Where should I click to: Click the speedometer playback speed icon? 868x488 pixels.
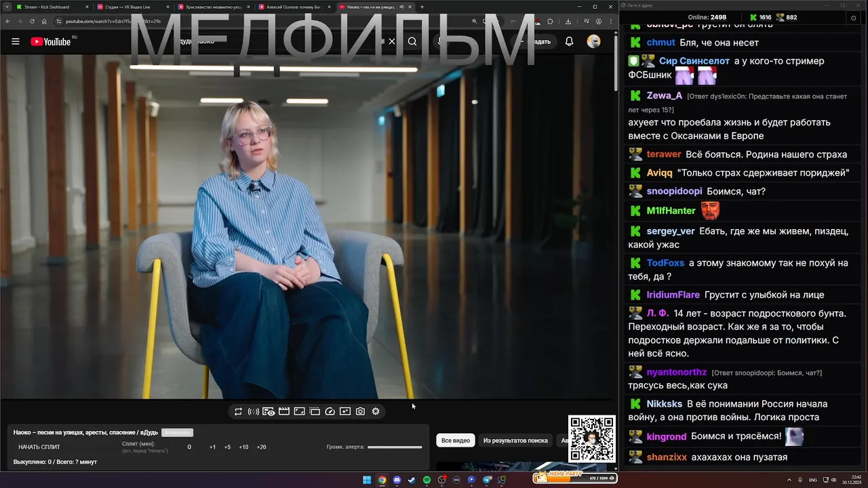330,411
